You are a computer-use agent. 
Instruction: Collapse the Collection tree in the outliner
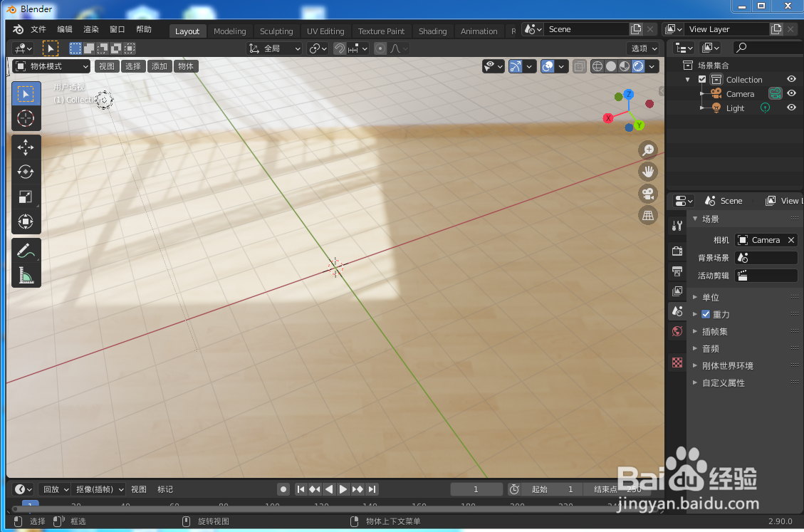coord(688,80)
